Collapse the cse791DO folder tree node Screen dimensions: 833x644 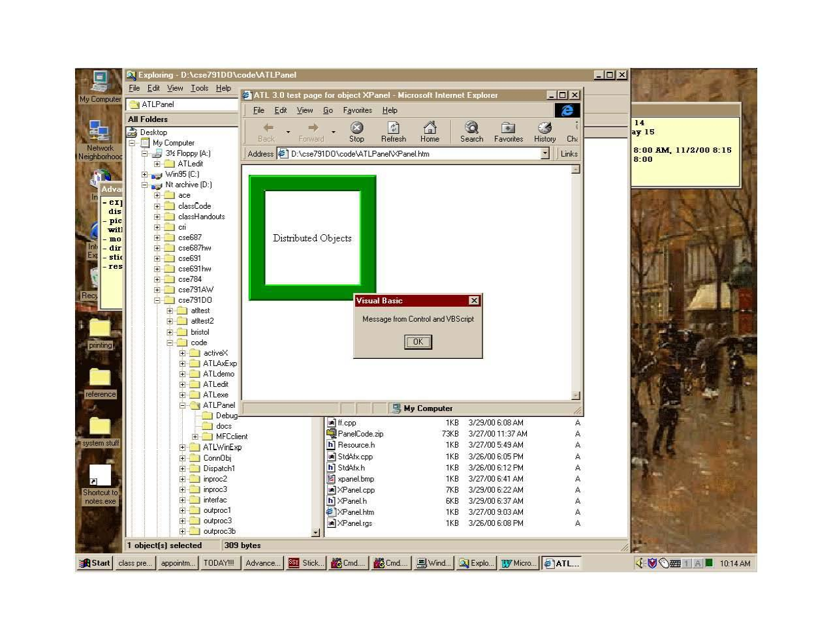point(157,300)
